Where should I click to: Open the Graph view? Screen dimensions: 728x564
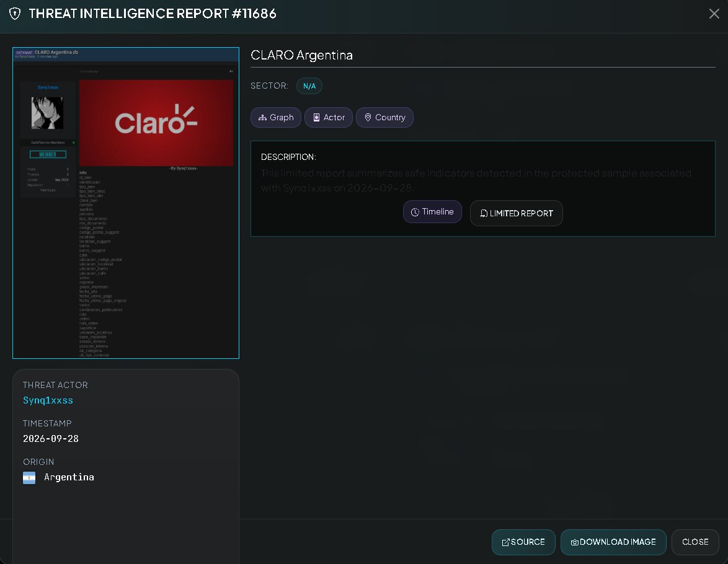(276, 117)
